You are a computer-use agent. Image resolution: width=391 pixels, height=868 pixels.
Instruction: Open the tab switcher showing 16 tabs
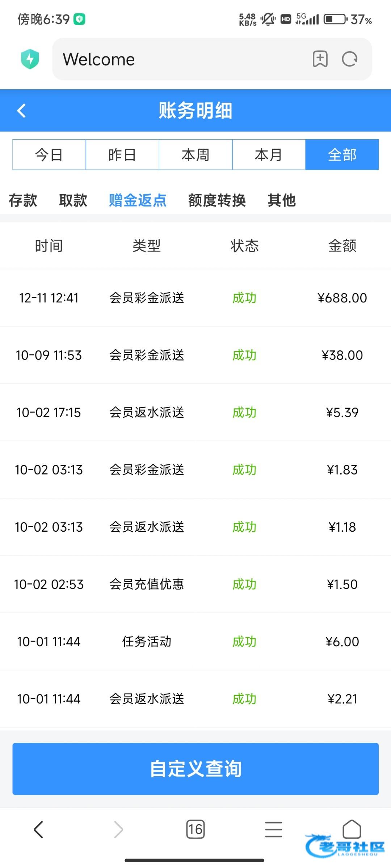coord(195,829)
